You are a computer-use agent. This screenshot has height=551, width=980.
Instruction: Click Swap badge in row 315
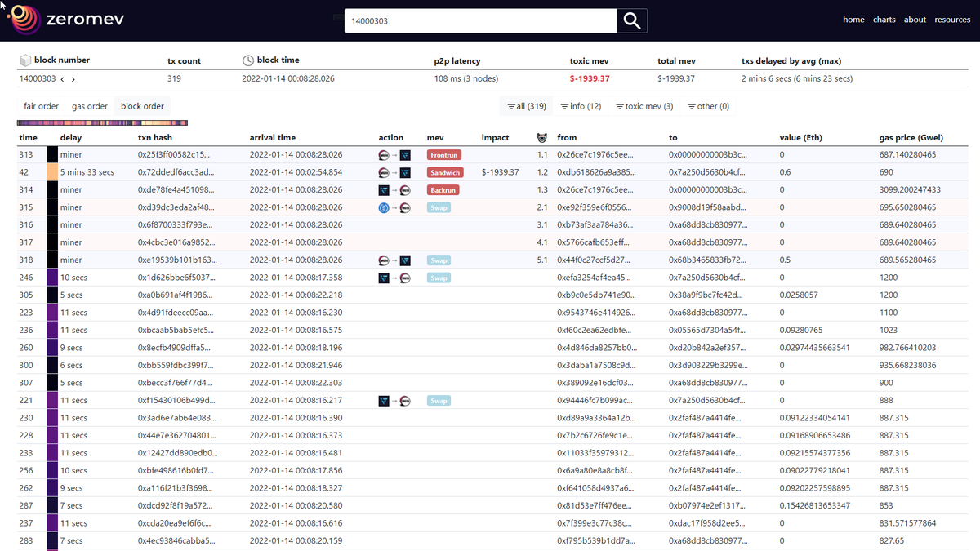click(439, 207)
